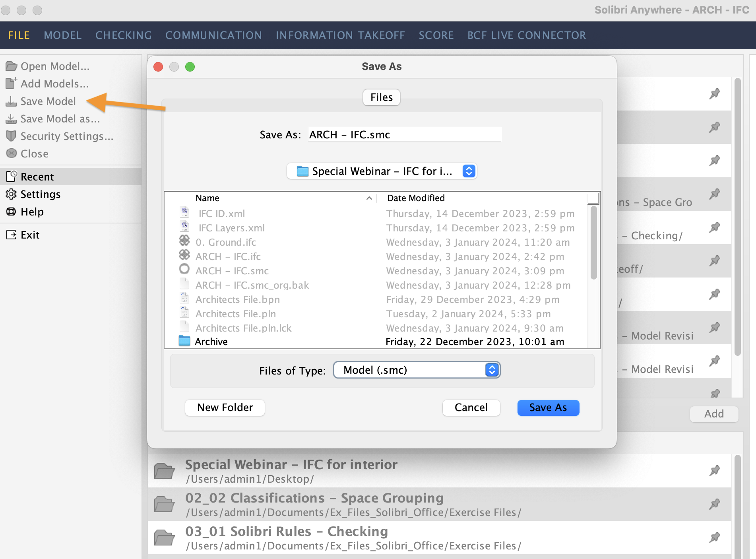Open the CHECKING menu
The image size is (756, 559).
click(x=123, y=35)
